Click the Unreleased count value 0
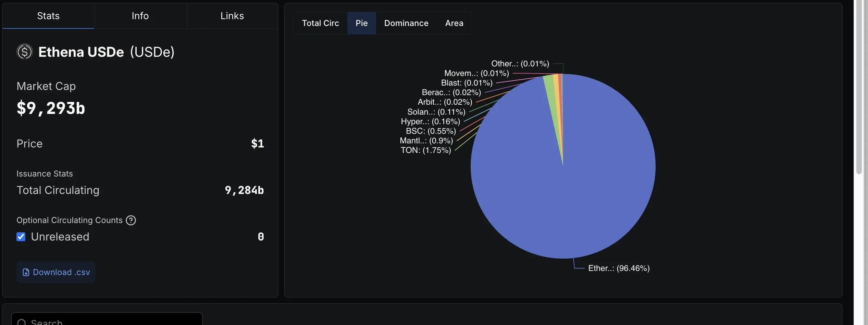 click(x=261, y=237)
